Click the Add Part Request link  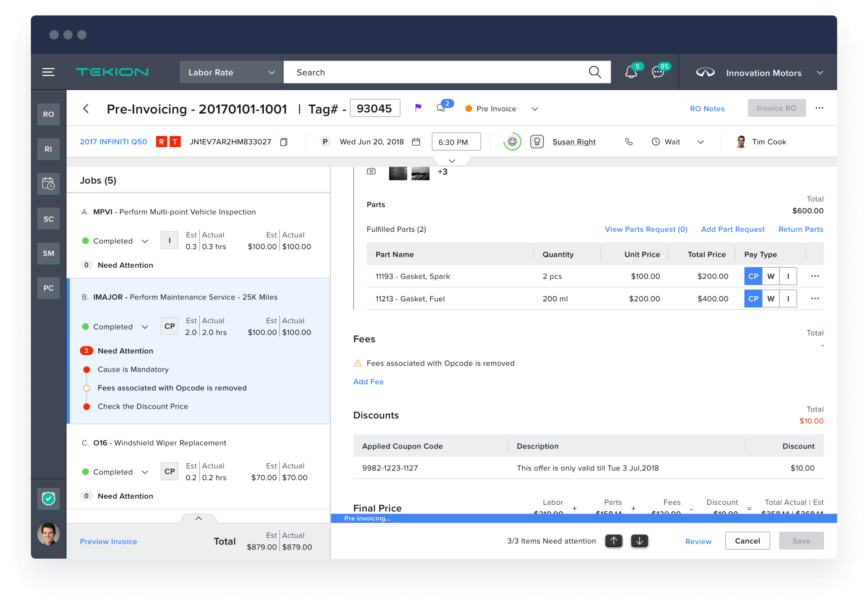[732, 229]
